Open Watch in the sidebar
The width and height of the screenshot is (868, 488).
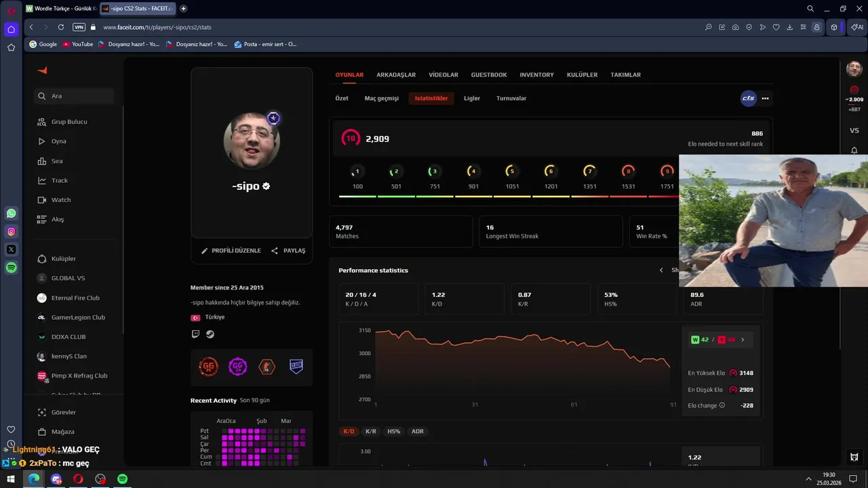[61, 200]
